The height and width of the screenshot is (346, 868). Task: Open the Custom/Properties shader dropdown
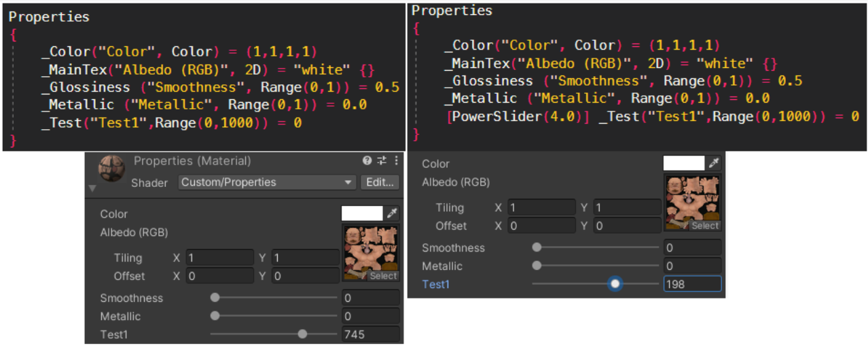tap(267, 182)
